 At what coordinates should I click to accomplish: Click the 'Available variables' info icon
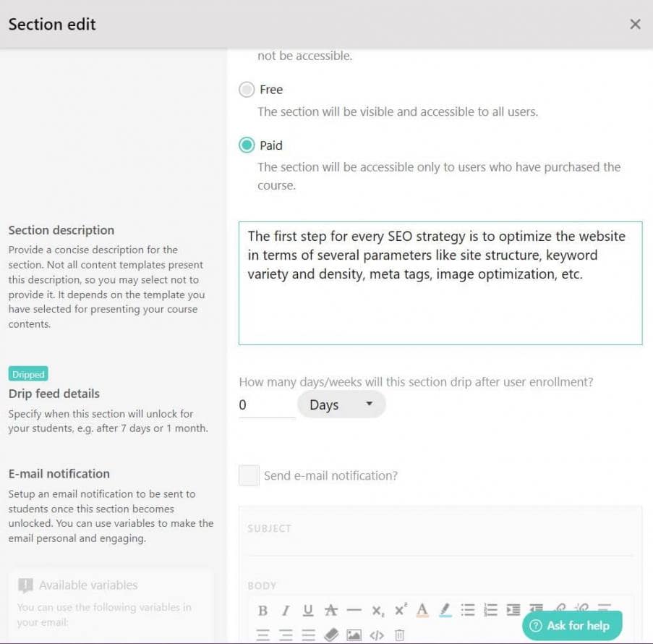click(x=25, y=585)
